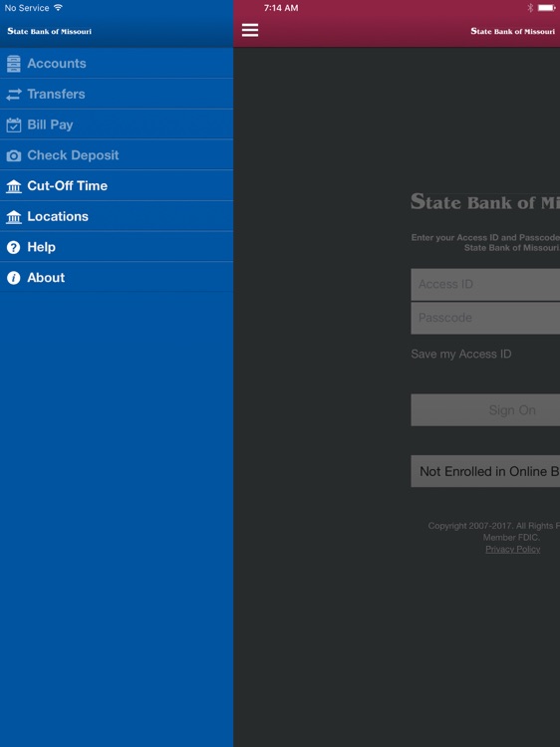Click the Accounts filing cabinet icon
This screenshot has height=747, width=560.
tap(14, 64)
